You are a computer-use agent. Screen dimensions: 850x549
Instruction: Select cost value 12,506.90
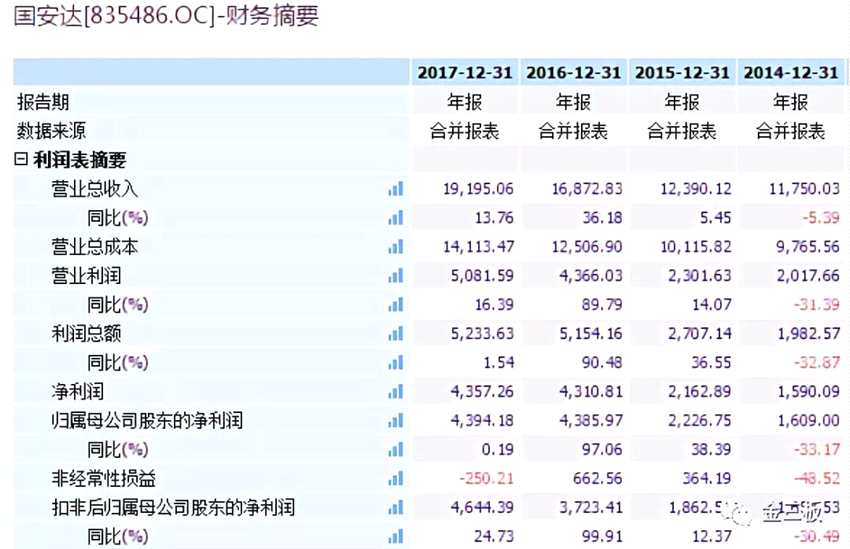587,247
